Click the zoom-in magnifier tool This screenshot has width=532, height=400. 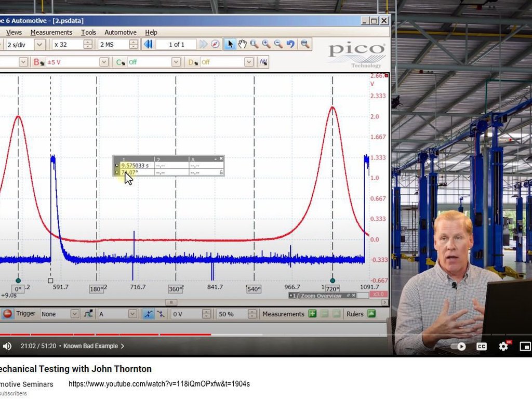point(267,44)
